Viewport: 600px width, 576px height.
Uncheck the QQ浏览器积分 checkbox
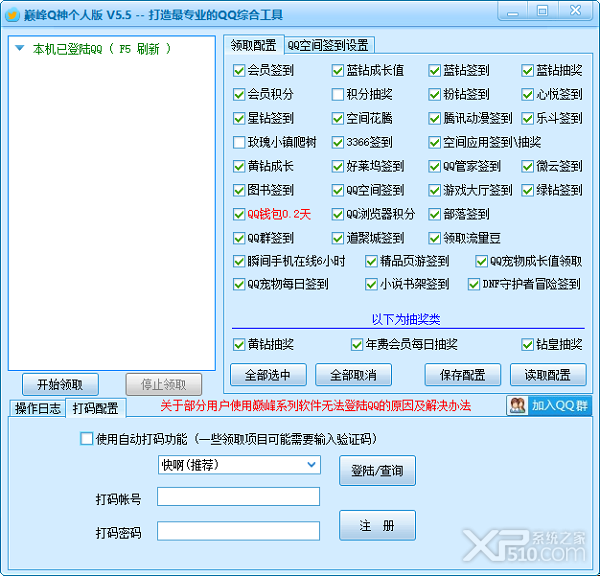[x=338, y=214]
